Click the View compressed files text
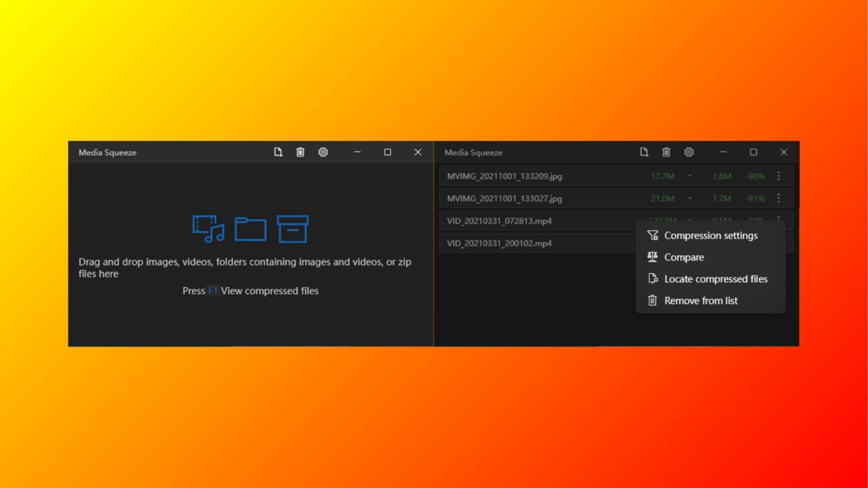This screenshot has width=868, height=488. click(x=270, y=290)
